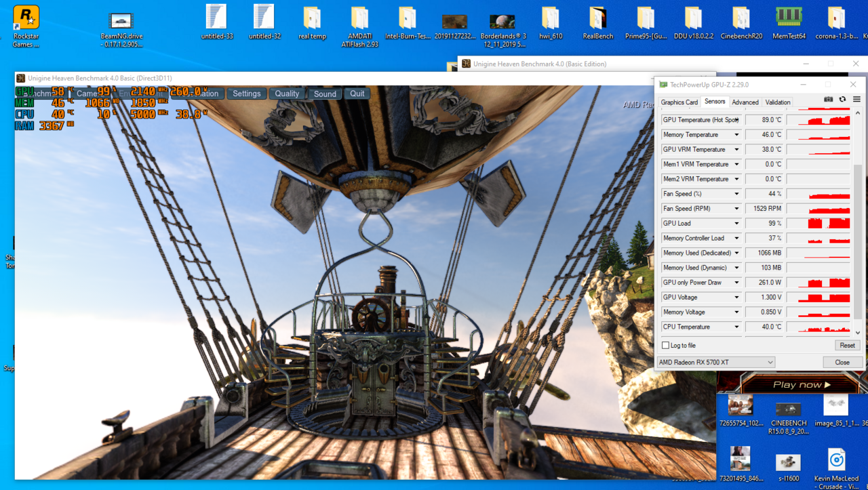
Task: Select the Kevin MacLeod Crusade audio file
Action: (x=836, y=468)
